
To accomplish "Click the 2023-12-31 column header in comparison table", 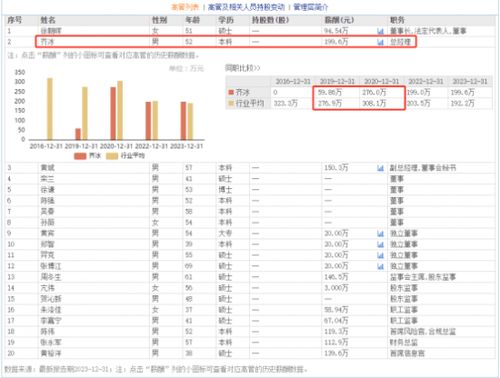I will (x=470, y=81).
